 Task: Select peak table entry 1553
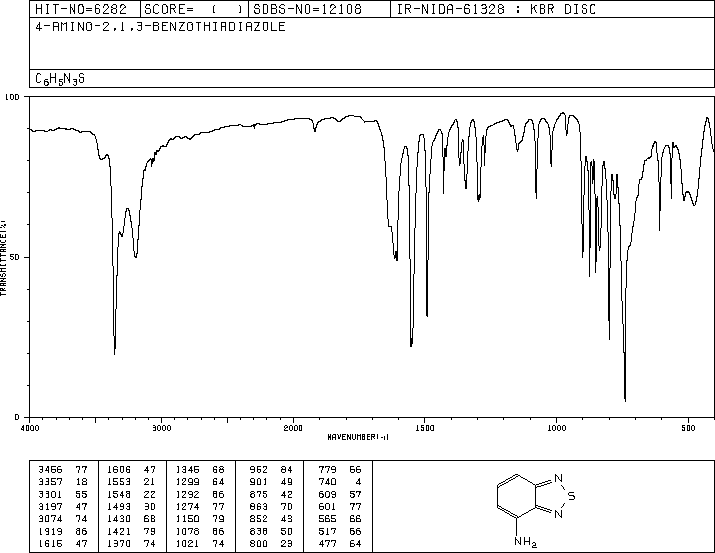(x=131, y=482)
